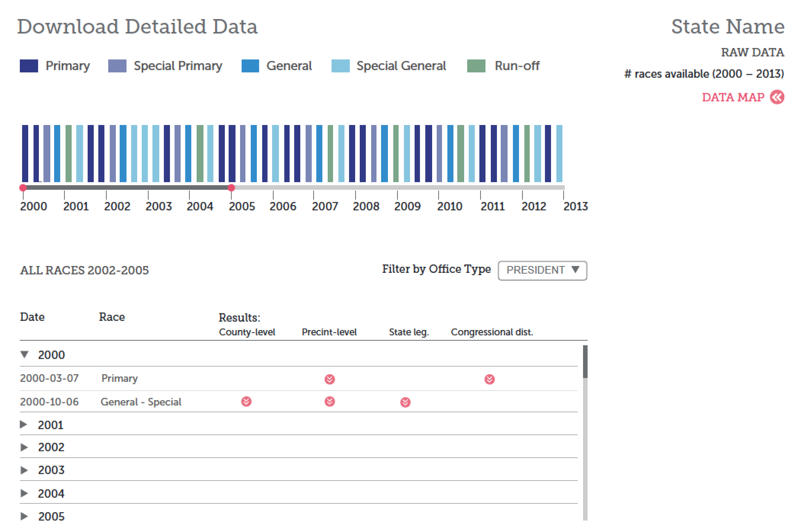The width and height of the screenshot is (801, 532).
Task: Open the Filter by Office Type dropdown
Action: (542, 271)
